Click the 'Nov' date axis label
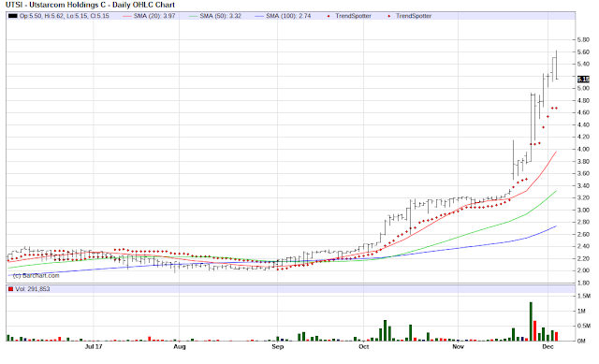 coord(458,346)
